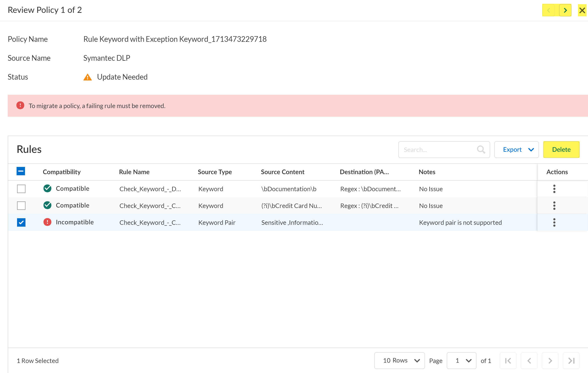
Task: Check the first Compatible rule checkbox
Action: (21, 189)
